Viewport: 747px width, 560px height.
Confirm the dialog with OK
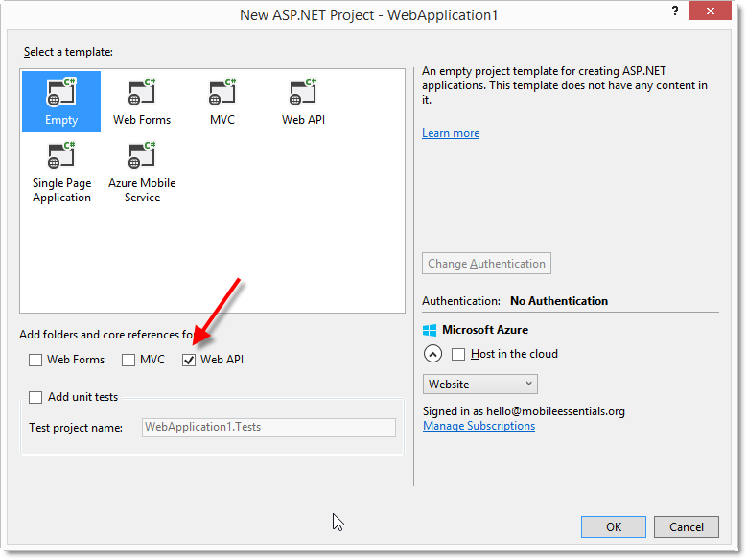point(614,526)
